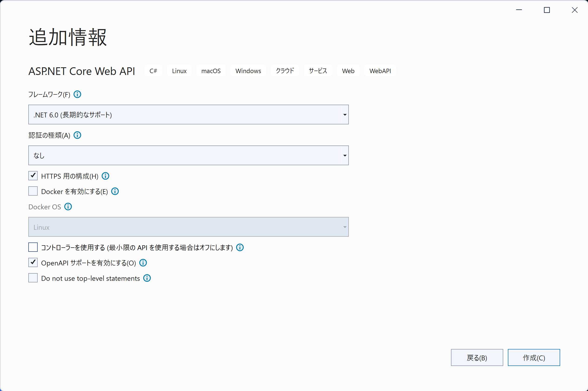
Task: Close the 追加情報 dialog
Action: 575,10
